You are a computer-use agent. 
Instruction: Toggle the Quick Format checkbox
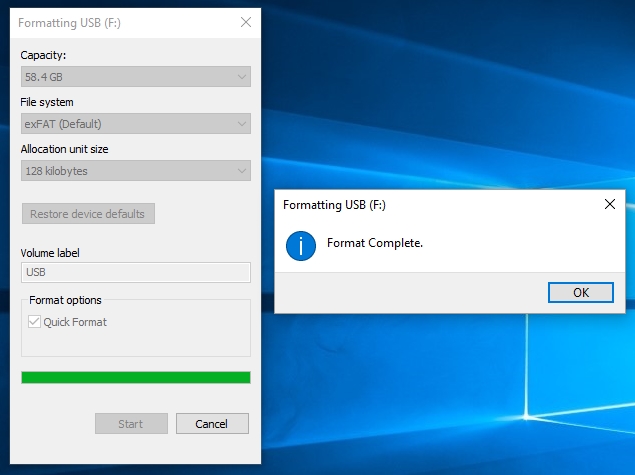point(34,322)
